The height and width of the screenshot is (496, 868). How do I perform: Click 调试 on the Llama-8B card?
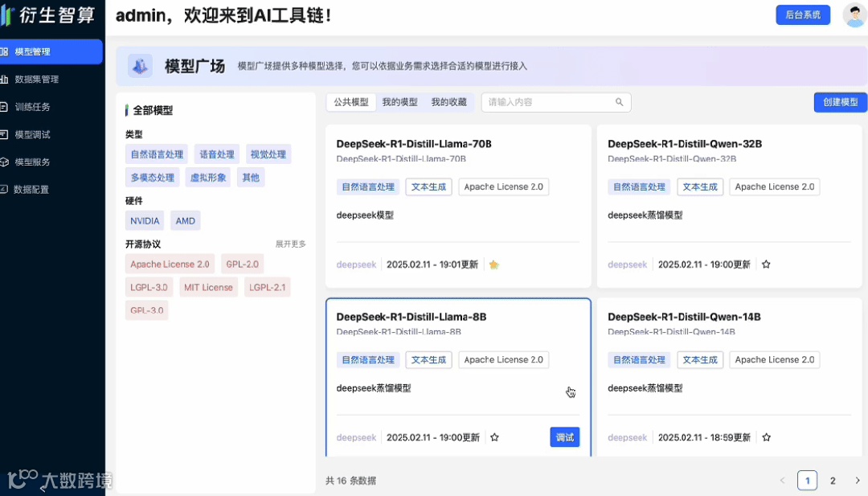(565, 437)
